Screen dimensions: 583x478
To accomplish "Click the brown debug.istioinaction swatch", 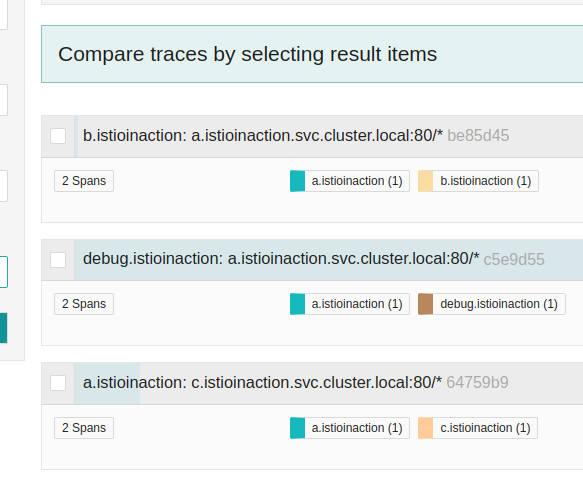I will tap(425, 304).
